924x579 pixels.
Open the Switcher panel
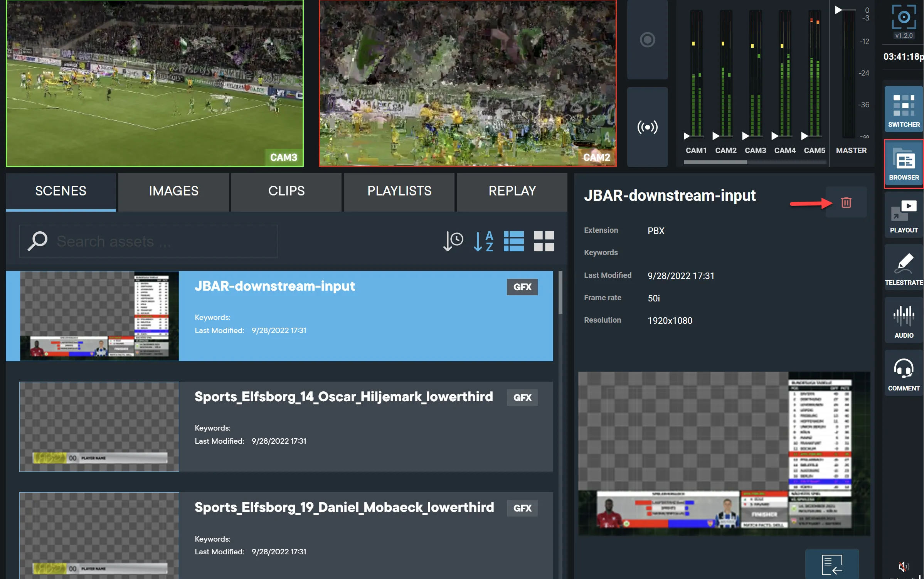click(x=904, y=109)
